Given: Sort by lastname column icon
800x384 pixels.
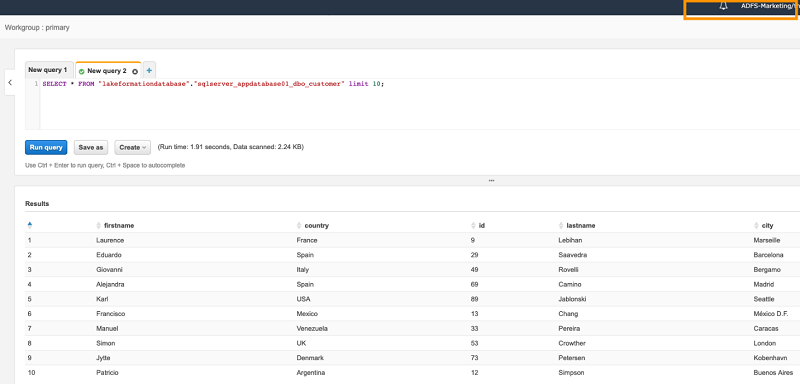Looking at the screenshot, I should 561,225.
